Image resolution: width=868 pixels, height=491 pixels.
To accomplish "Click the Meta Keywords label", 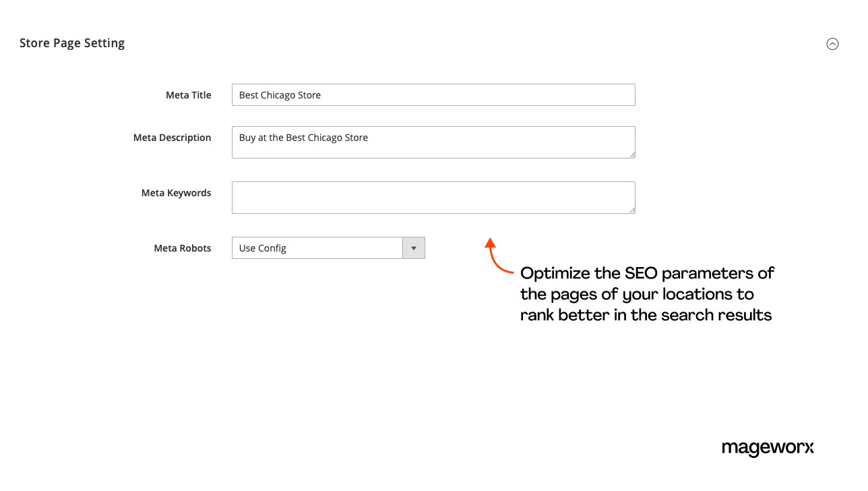I will click(x=176, y=193).
